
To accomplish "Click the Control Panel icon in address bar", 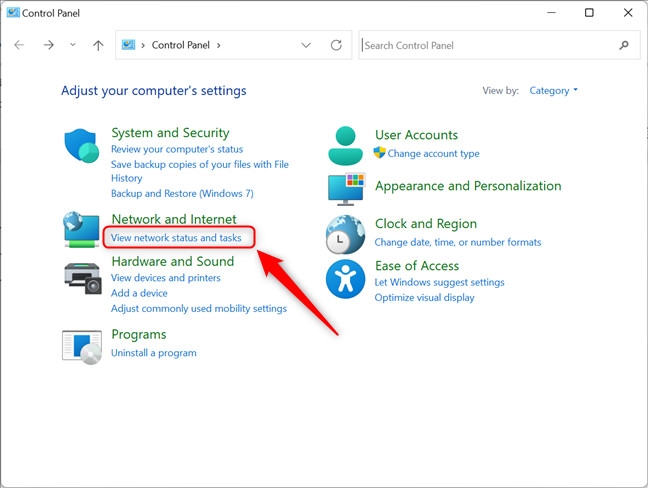I will tap(129, 45).
